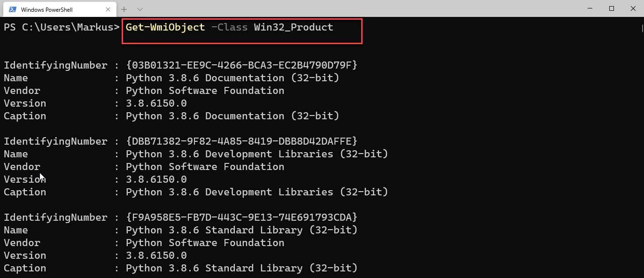Click the first IdentifyingNumber GUID value
Viewport: 644px width, 278px height.
pyautogui.click(x=241, y=65)
